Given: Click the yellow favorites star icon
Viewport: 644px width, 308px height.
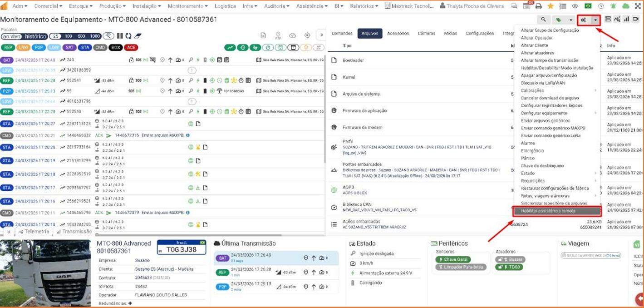Looking at the screenshot, I should pos(551,6).
